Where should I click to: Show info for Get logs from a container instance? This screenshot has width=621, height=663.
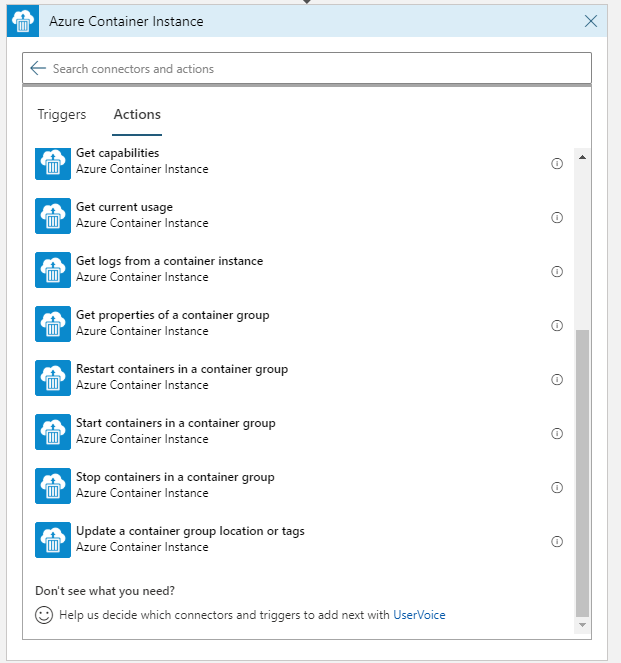pos(557,272)
